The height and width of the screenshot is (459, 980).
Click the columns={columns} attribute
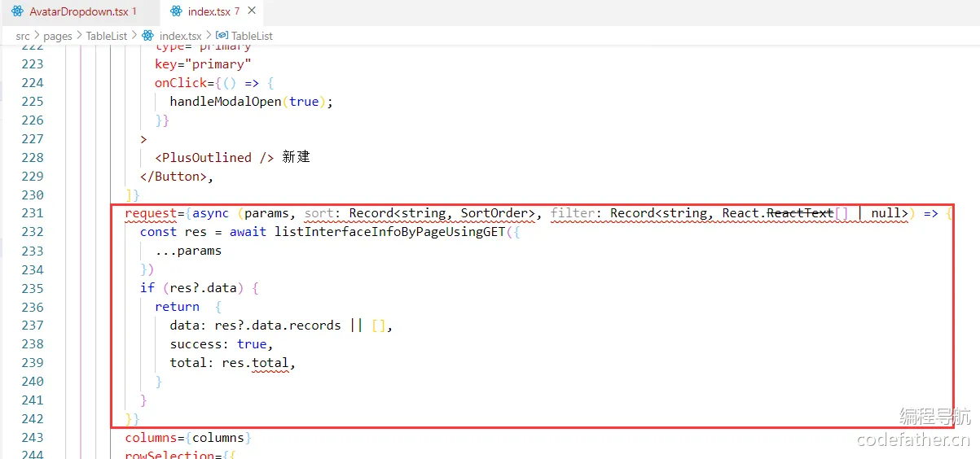click(x=188, y=437)
